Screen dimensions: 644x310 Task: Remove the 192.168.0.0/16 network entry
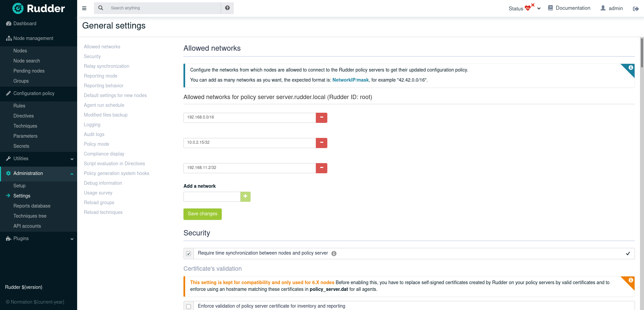[x=321, y=118]
